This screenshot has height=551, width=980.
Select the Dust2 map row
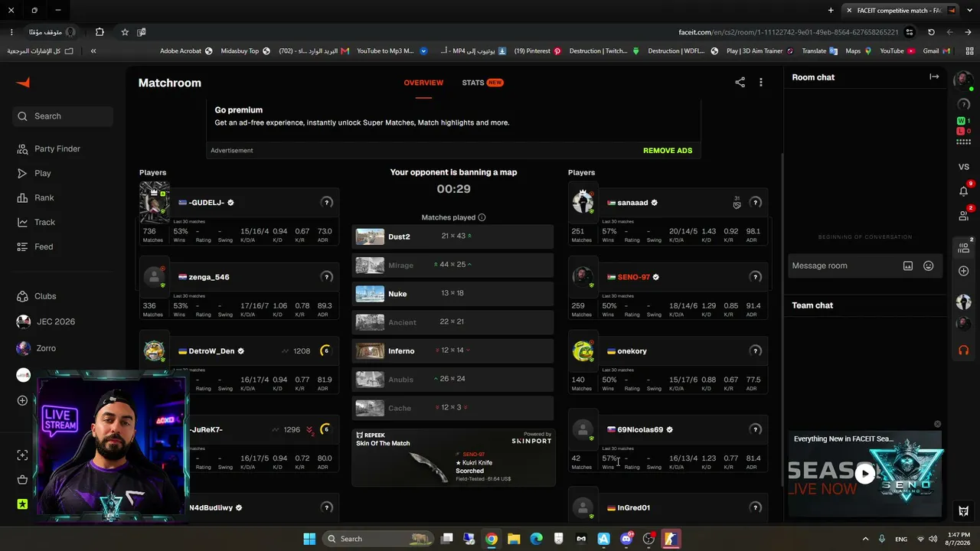(452, 236)
